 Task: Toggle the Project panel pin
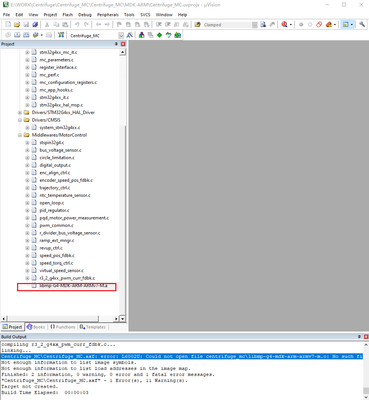click(116, 44)
